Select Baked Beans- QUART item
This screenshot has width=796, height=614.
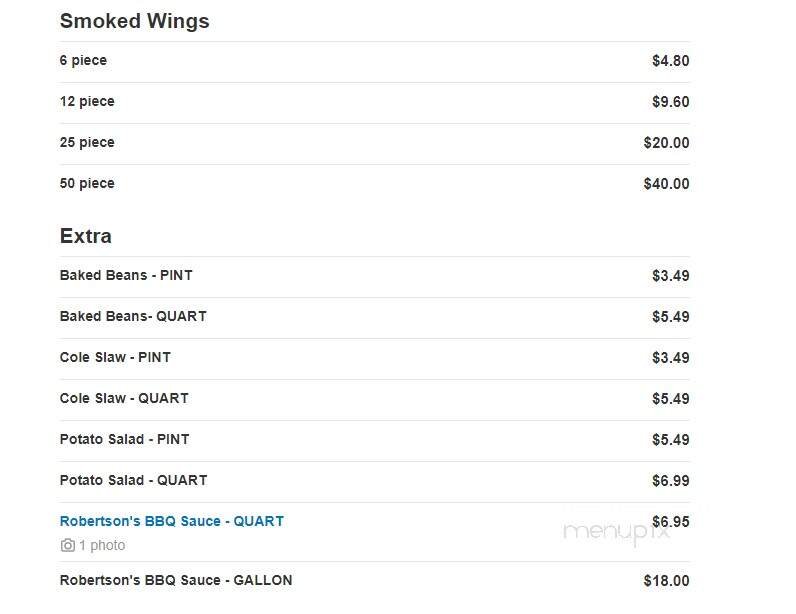pyautogui.click(x=133, y=317)
